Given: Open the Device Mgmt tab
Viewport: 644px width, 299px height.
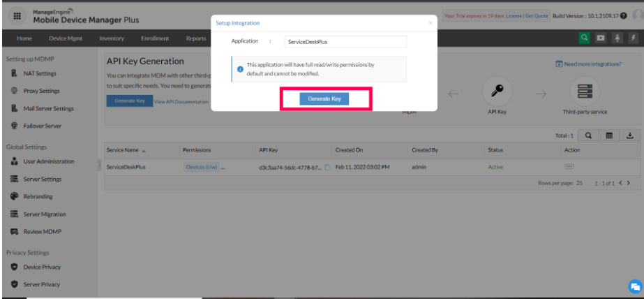Looking at the screenshot, I should click(x=66, y=38).
